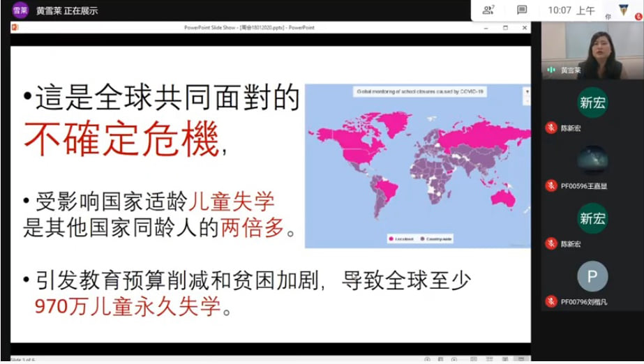
Task: Click the Country-wide purple legend swatch
Action: pyautogui.click(x=421, y=239)
